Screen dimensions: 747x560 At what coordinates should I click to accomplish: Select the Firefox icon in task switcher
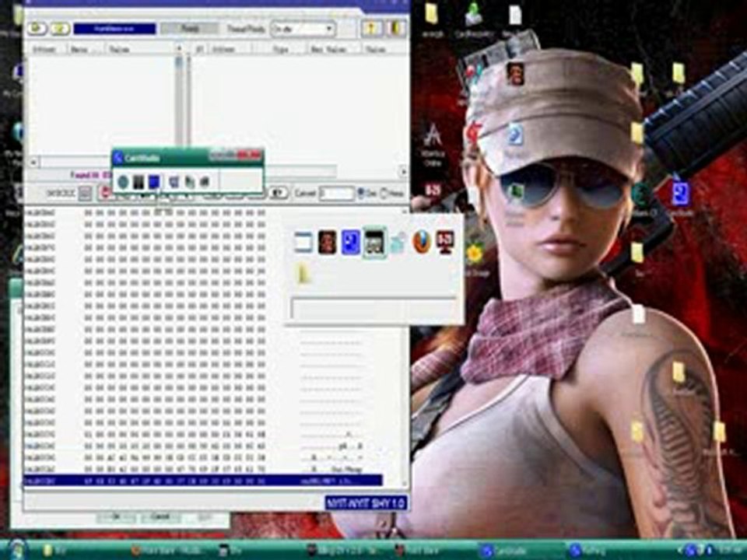(x=421, y=243)
